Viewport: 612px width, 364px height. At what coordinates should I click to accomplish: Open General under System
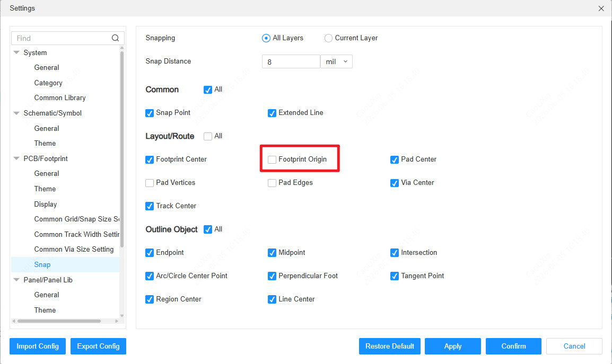[47, 67]
